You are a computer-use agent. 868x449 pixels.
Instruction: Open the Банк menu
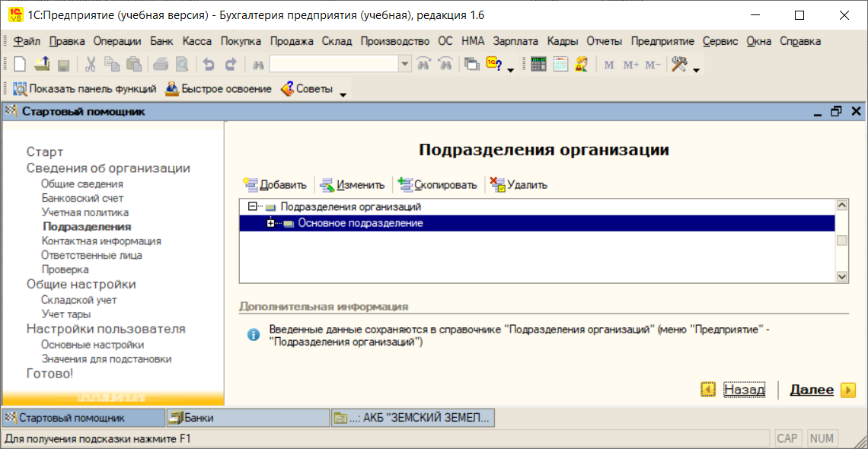(x=161, y=41)
